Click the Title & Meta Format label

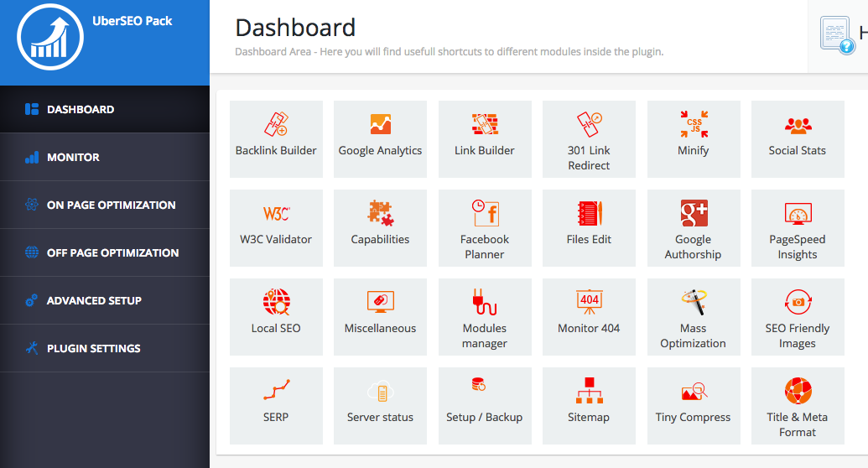[x=798, y=424]
